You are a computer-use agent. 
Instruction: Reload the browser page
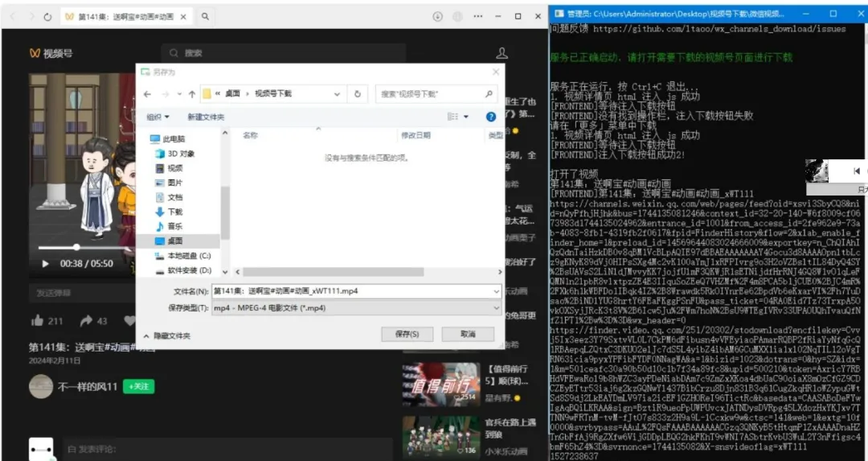47,17
